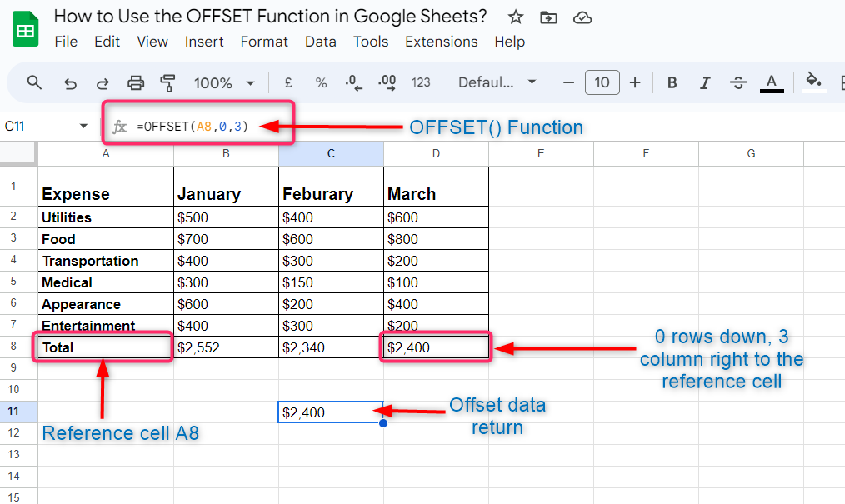
Task: Select the Paint format tool
Action: (167, 82)
